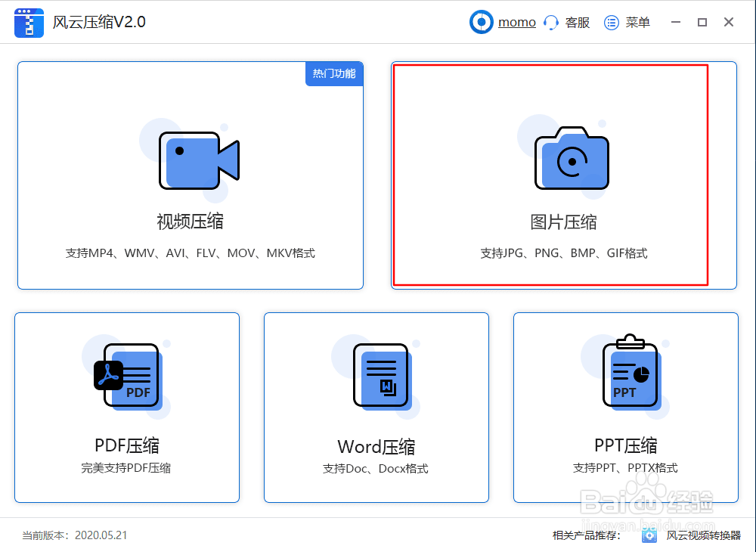Minimize the 风云压缩 window
Image resolution: width=756 pixels, height=552 pixels.
click(x=676, y=22)
